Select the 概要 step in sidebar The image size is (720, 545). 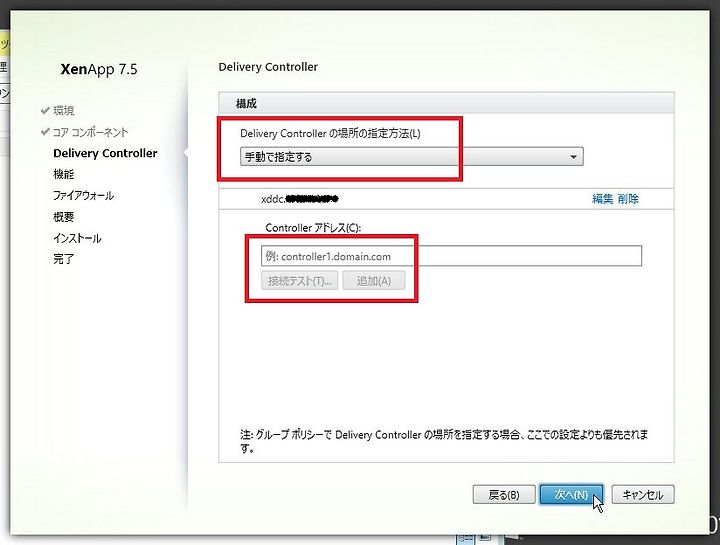pos(63,217)
